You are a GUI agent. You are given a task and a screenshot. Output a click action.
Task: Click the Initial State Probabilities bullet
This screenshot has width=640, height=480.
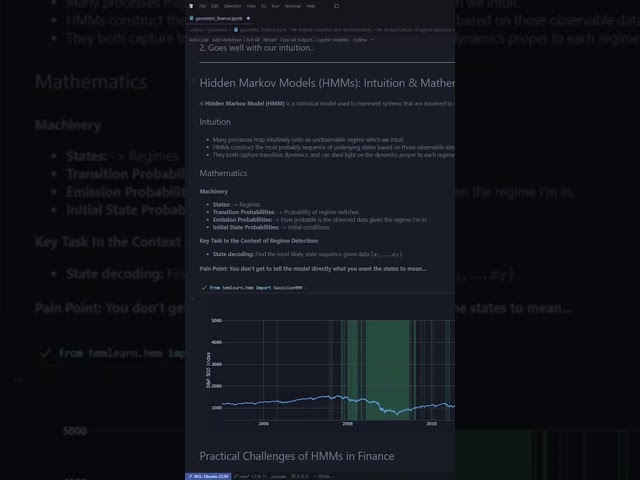tap(271, 227)
